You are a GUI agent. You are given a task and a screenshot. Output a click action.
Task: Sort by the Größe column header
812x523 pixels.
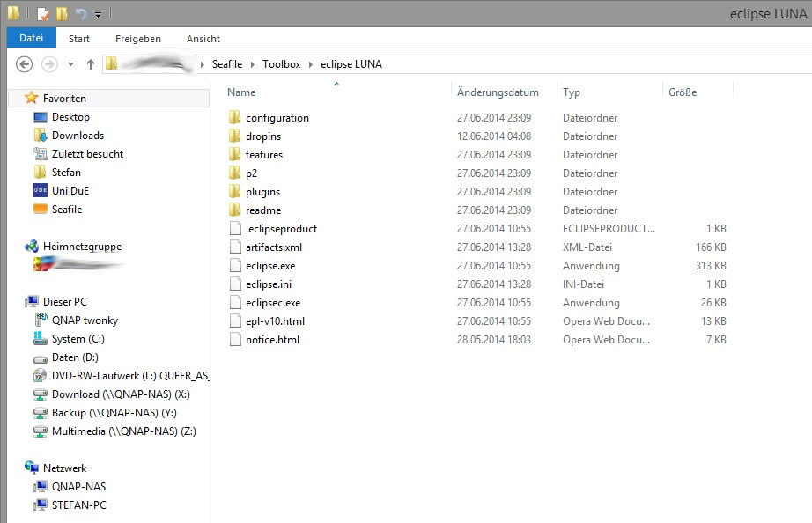coord(683,92)
